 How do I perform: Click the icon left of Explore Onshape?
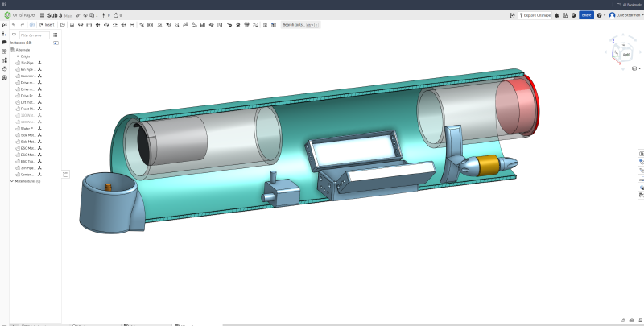click(512, 15)
